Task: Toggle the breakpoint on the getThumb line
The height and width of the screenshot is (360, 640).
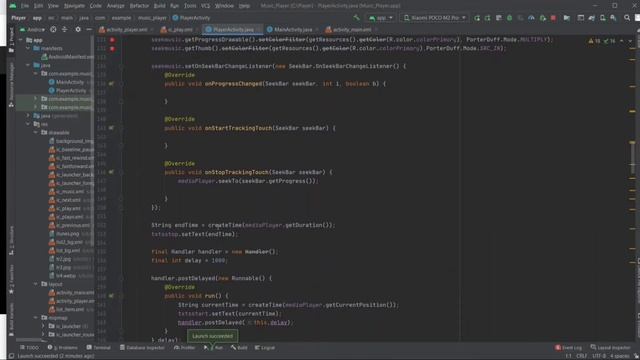Action: tap(112, 49)
